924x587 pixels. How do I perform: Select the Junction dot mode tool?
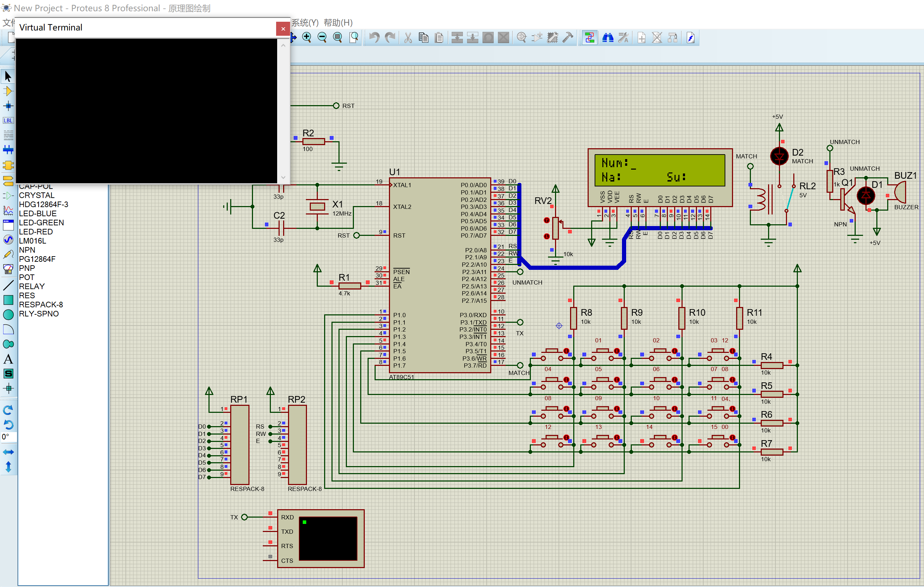(x=8, y=106)
